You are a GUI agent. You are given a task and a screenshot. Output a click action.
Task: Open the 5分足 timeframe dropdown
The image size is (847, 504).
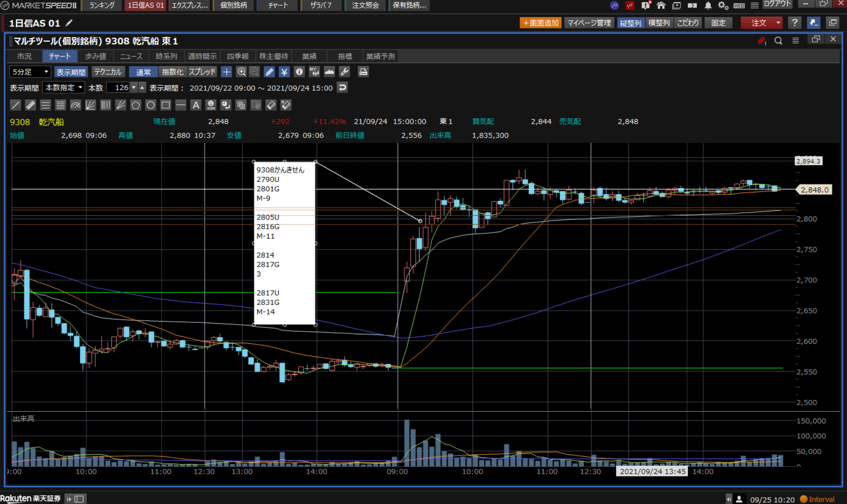(30, 72)
